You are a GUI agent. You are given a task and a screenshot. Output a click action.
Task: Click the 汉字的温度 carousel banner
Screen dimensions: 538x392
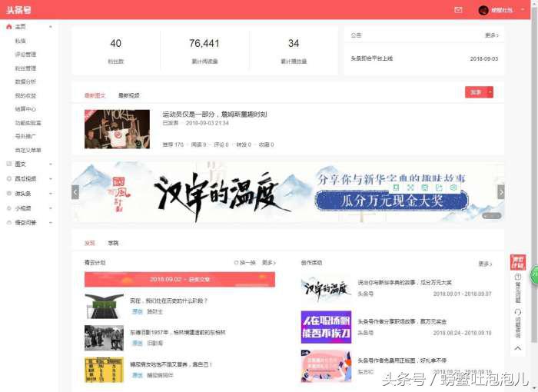pos(288,192)
